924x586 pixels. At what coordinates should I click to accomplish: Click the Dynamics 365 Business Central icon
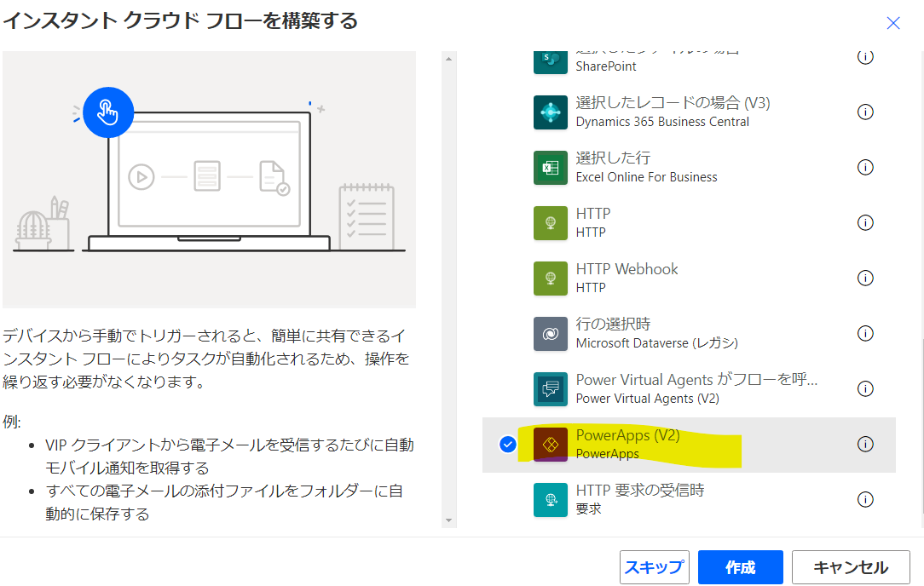click(x=551, y=112)
